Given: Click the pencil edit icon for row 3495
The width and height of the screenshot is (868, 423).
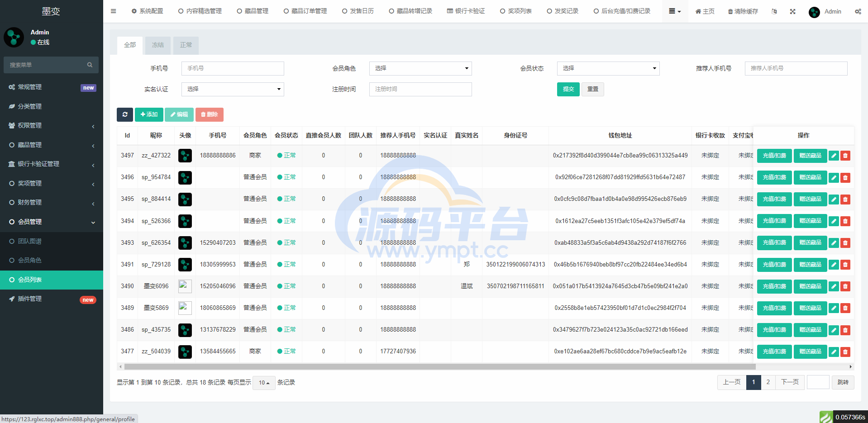Looking at the screenshot, I should (x=834, y=199).
